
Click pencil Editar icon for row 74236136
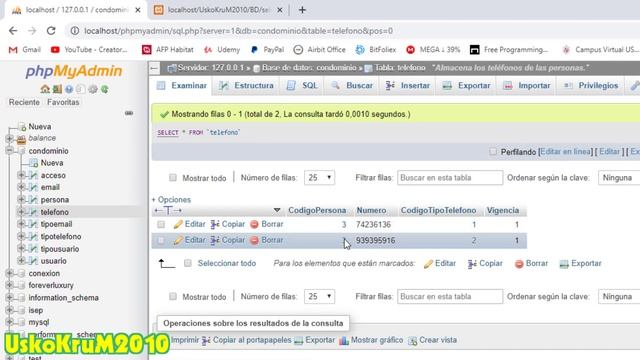tap(178, 224)
